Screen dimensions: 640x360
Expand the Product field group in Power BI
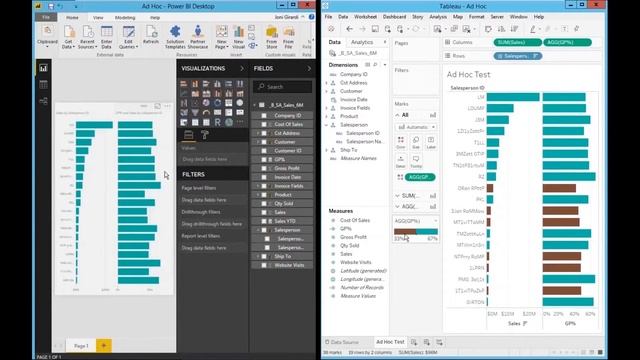point(258,195)
